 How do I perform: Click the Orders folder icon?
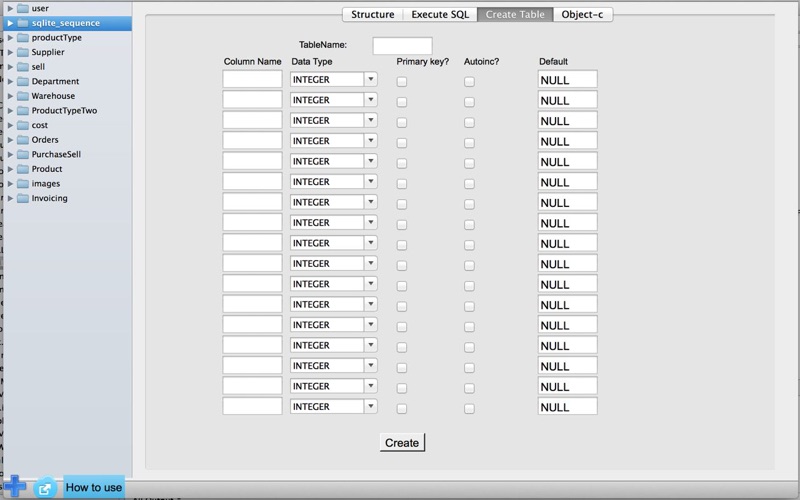coord(22,140)
